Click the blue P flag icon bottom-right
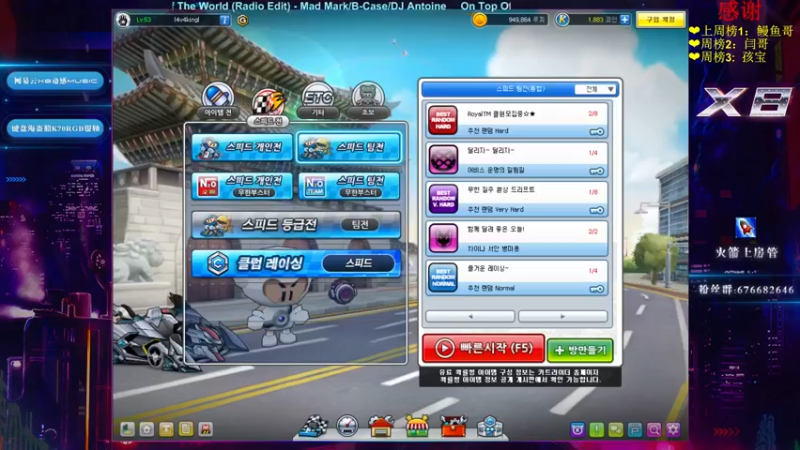This screenshot has height=450, width=800. pyautogui.click(x=635, y=430)
